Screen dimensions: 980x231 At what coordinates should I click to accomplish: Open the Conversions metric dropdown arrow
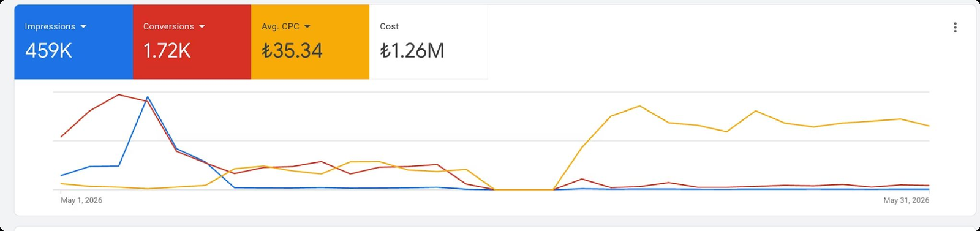[202, 26]
